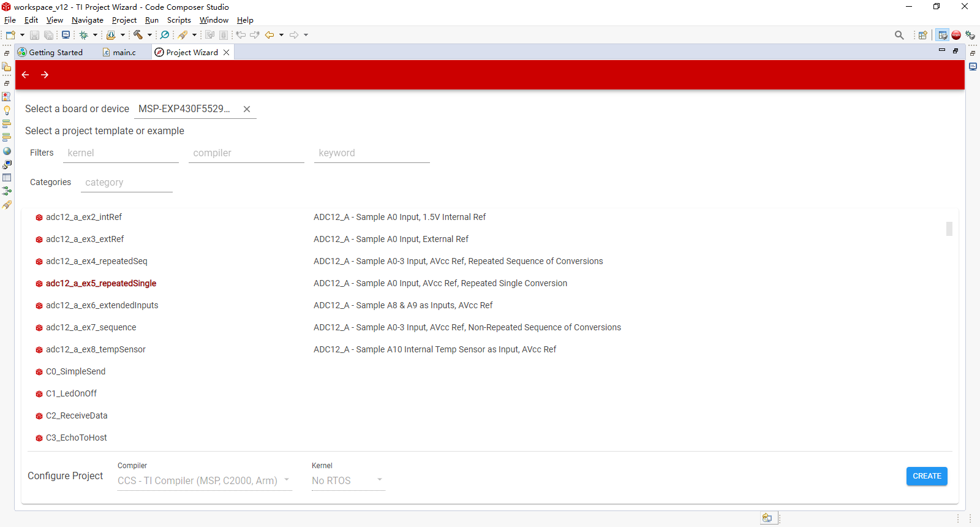Select the adc12_a_ex8_tempSensor example

(96, 349)
